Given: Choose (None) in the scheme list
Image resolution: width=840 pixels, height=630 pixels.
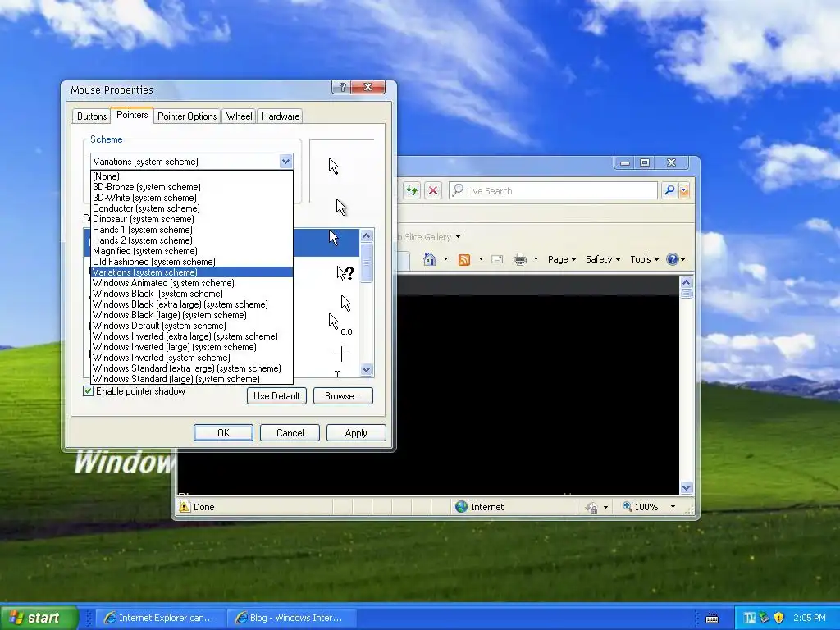Looking at the screenshot, I should (x=192, y=176).
